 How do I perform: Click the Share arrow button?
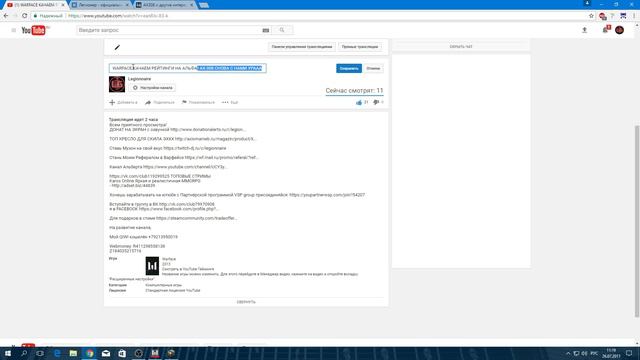(160, 102)
